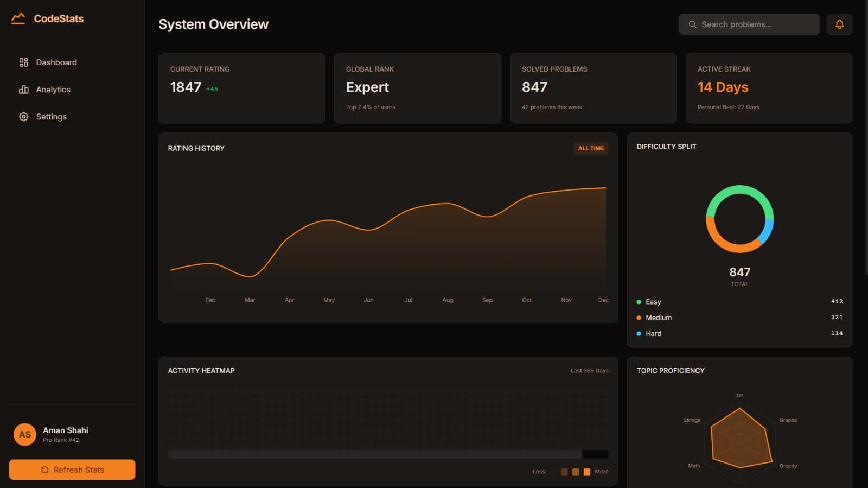Click the Less heatmap legend label
Image resolution: width=868 pixels, height=488 pixels.
click(x=539, y=472)
